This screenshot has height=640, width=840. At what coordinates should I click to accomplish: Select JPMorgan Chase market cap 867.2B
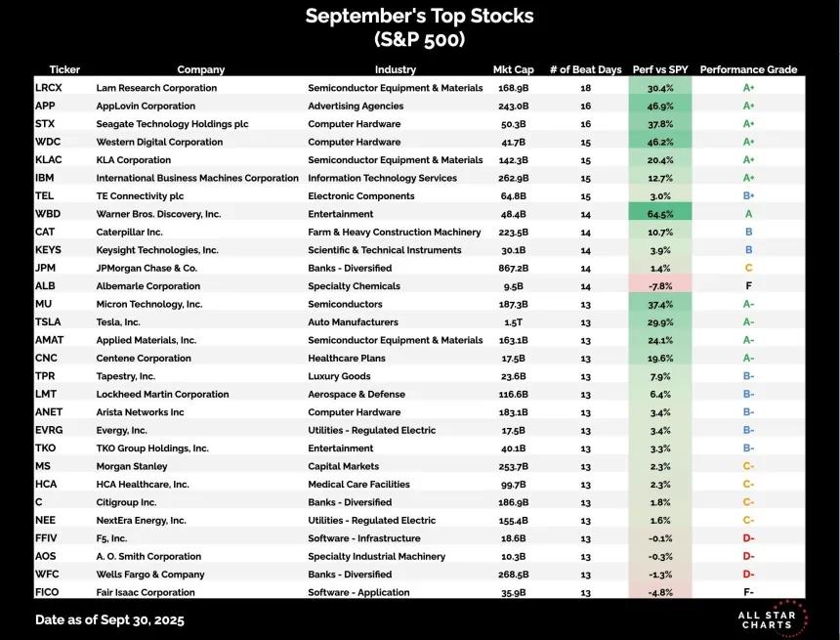513,268
